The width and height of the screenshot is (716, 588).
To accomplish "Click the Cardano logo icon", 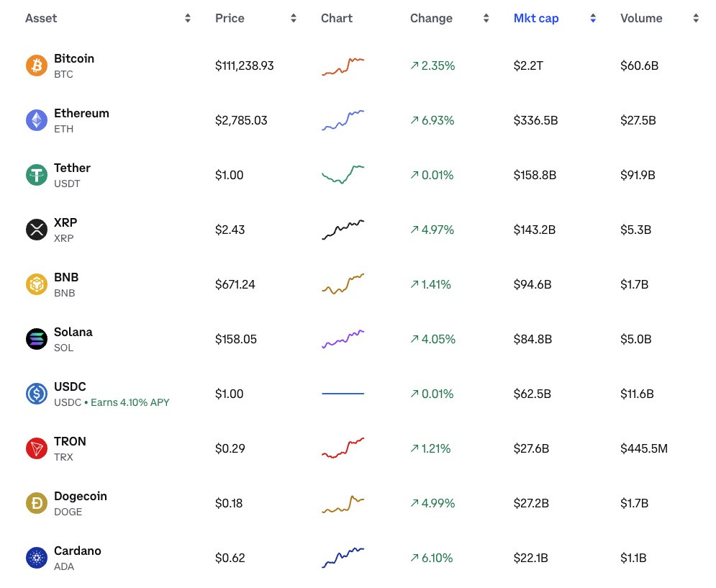I will click(x=37, y=558).
